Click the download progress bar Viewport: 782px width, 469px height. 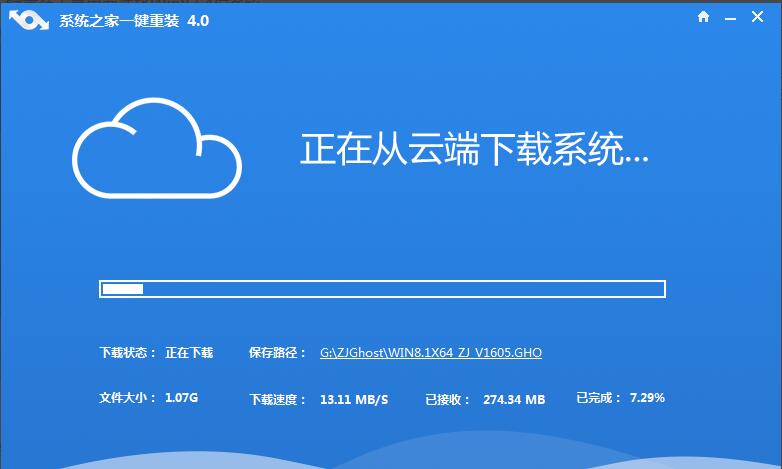pos(383,289)
